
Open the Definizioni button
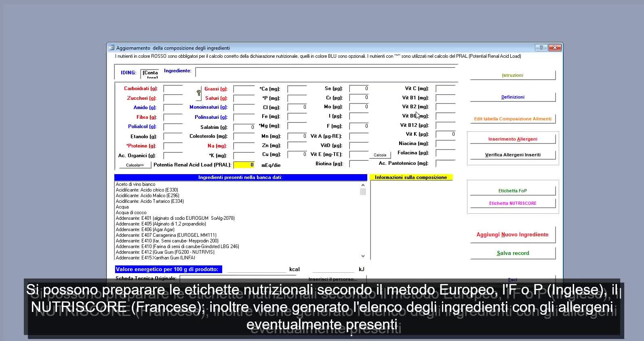tap(513, 97)
